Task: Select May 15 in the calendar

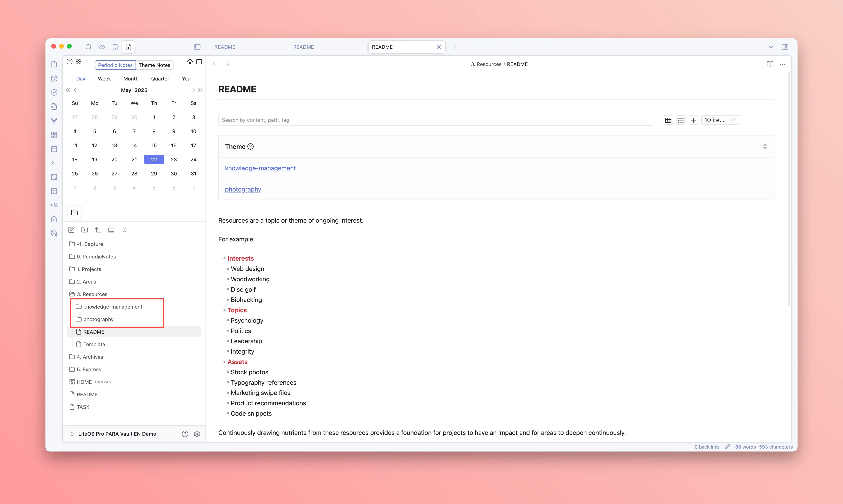Action: point(154,145)
